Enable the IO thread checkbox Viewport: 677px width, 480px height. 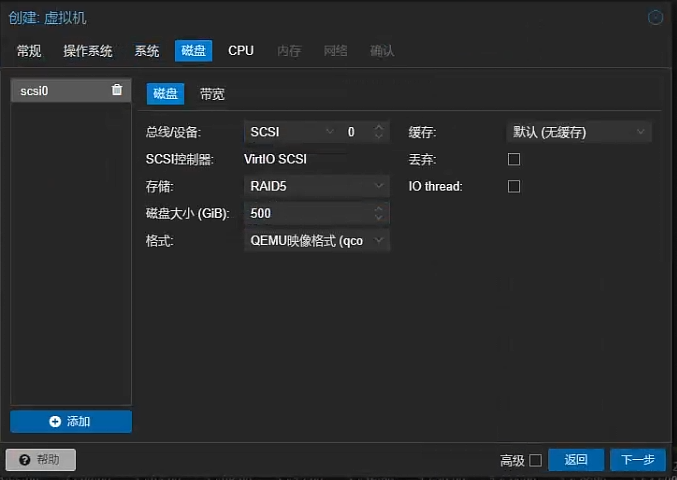point(514,186)
